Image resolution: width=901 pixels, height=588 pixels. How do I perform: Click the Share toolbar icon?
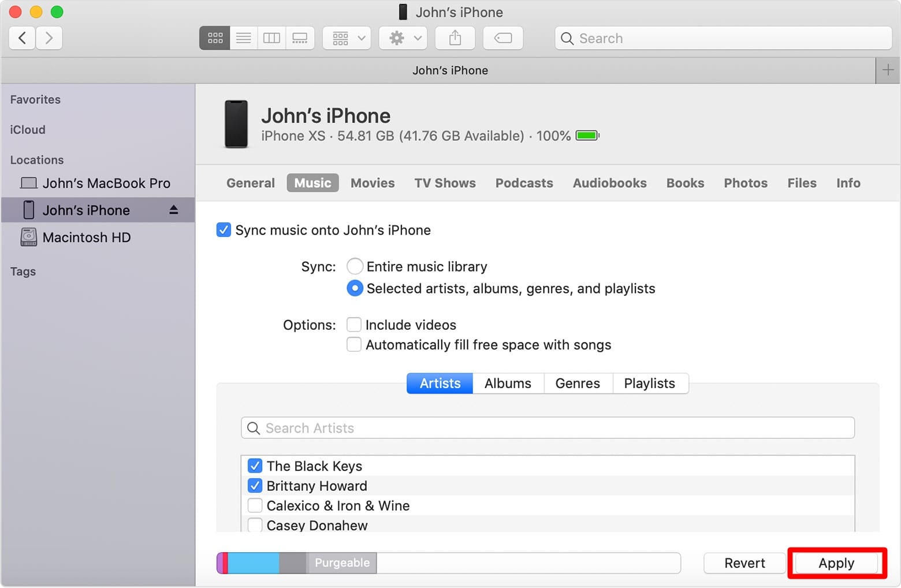[x=455, y=38]
